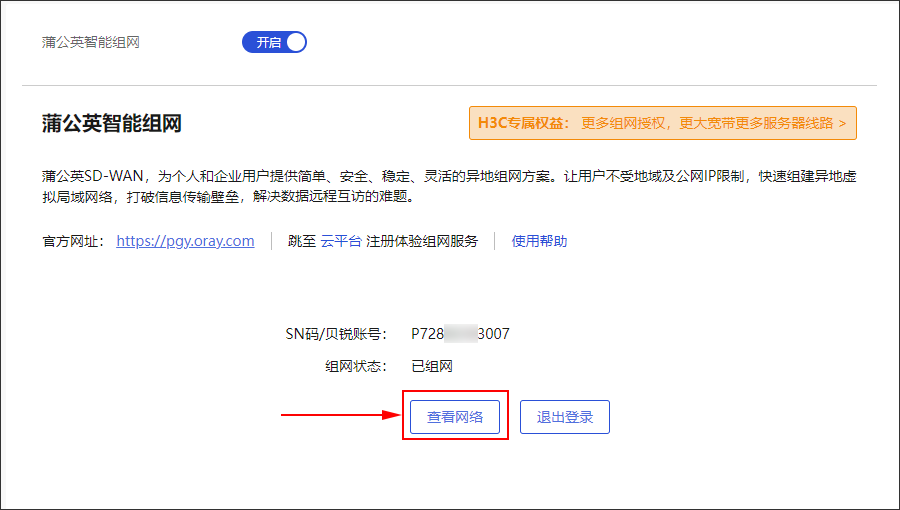The image size is (900, 510).
Task: Click the 蒲公英SD-WAN description paragraph
Action: click(x=449, y=186)
